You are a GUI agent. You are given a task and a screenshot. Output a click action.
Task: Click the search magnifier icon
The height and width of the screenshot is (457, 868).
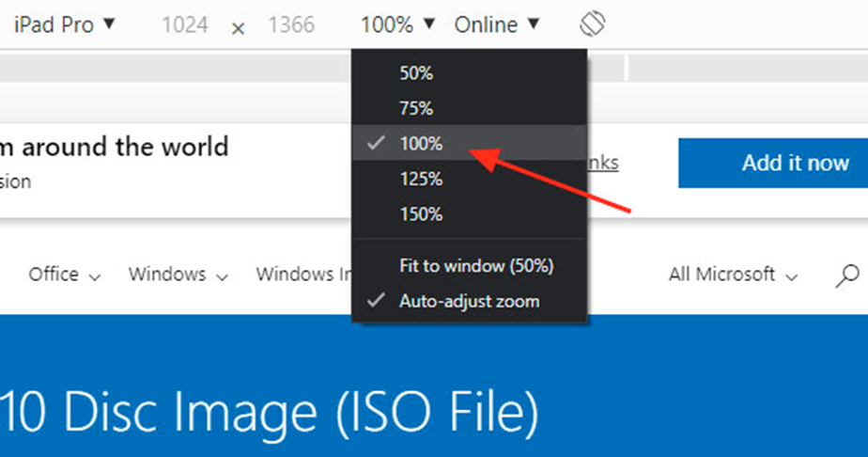(x=846, y=275)
